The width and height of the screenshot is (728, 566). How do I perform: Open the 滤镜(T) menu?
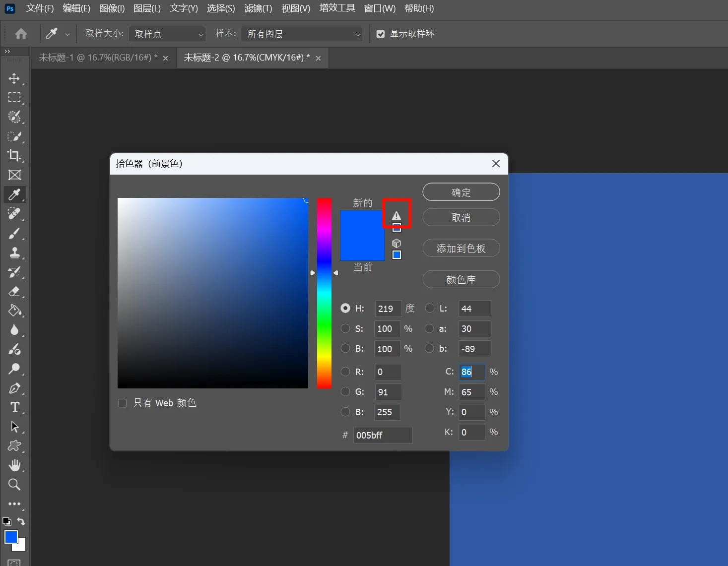click(x=258, y=8)
